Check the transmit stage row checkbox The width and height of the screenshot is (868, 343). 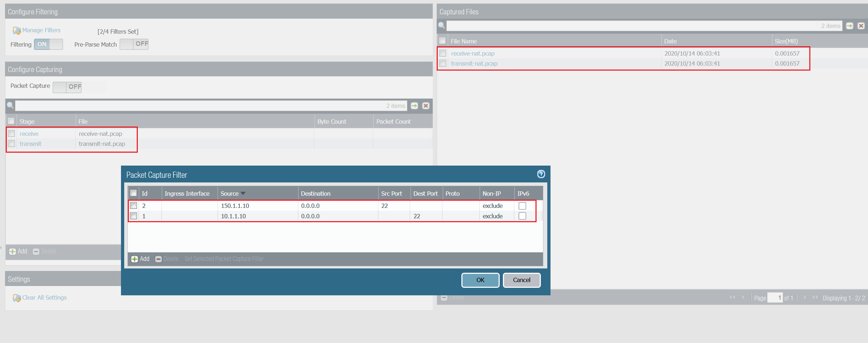tap(11, 143)
